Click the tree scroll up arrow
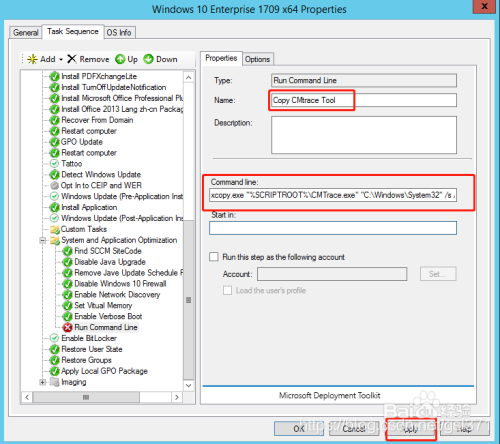The image size is (500, 444). pos(189,78)
